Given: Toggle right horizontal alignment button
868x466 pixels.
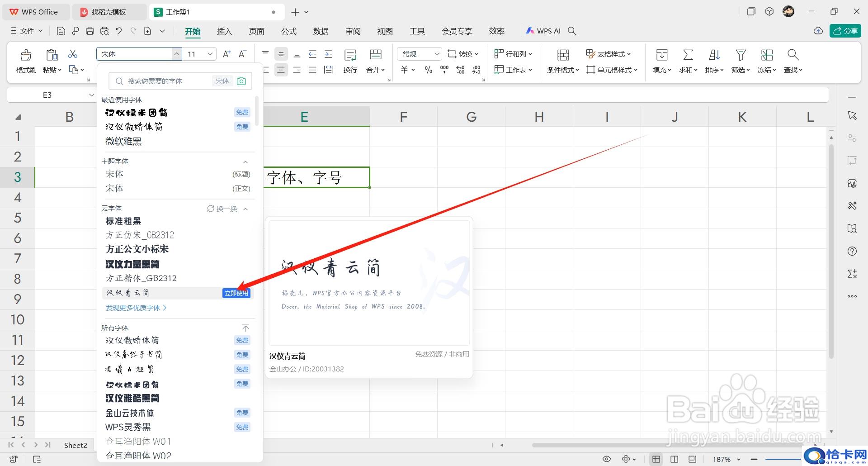Looking at the screenshot, I should tap(297, 70).
